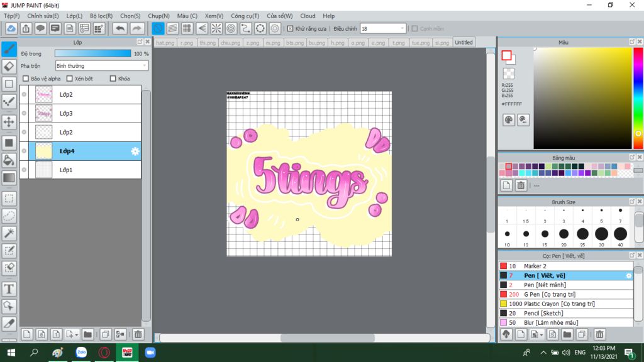644x362 pixels.
Task: Enable vanishing point snap guide
Action: pos(202,28)
